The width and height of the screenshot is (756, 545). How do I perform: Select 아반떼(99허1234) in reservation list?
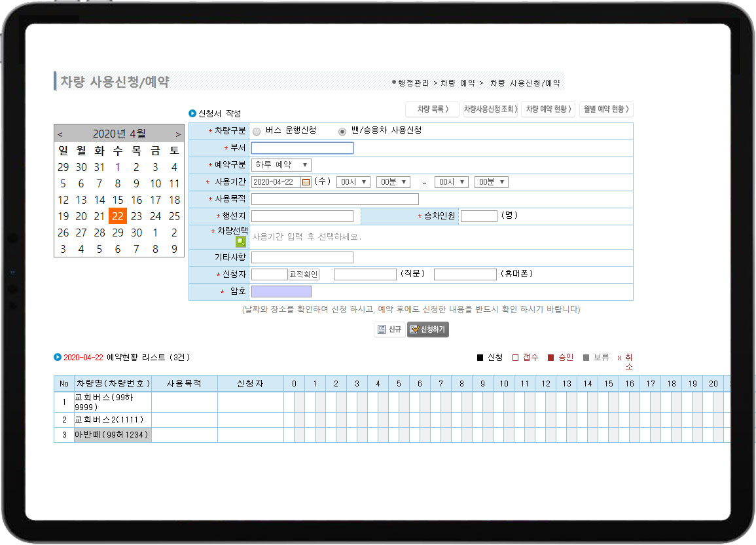click(113, 434)
